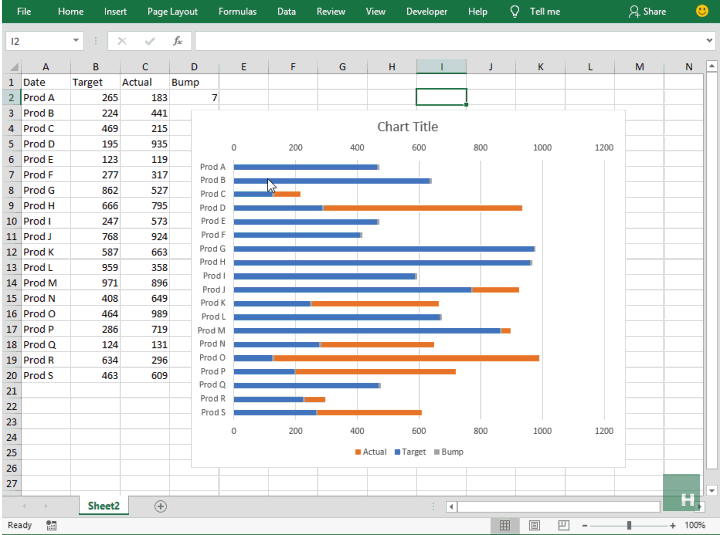Switch to Page Layout view icon
This screenshot has width=720, height=535.
(x=534, y=525)
